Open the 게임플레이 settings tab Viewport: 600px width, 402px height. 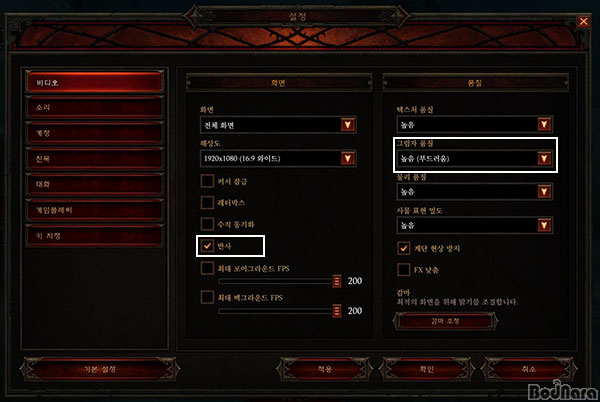95,210
